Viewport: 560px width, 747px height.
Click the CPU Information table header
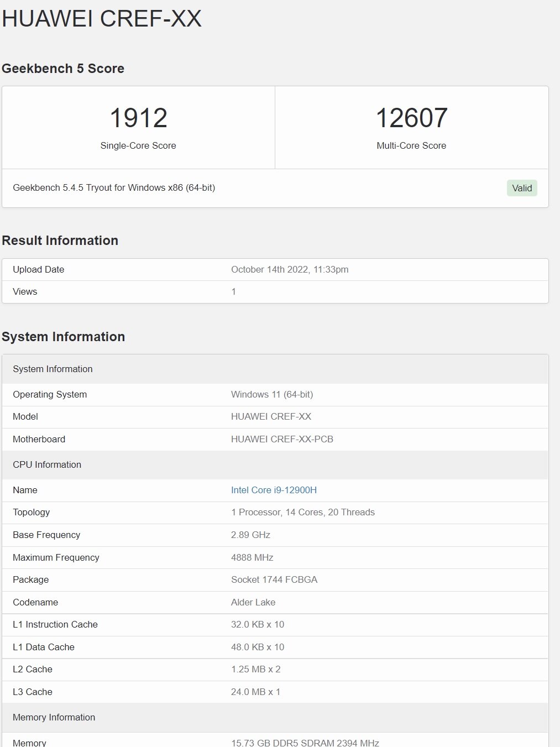pos(275,464)
